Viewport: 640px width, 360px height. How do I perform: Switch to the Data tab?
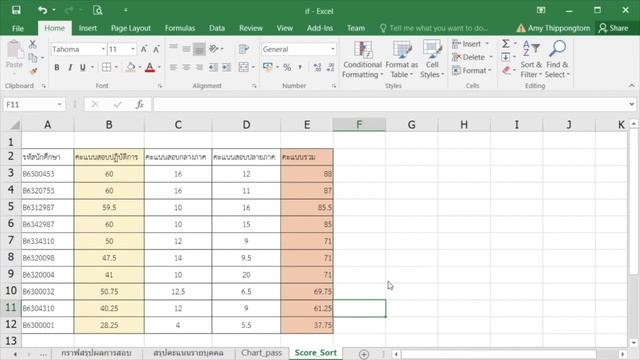[217, 28]
